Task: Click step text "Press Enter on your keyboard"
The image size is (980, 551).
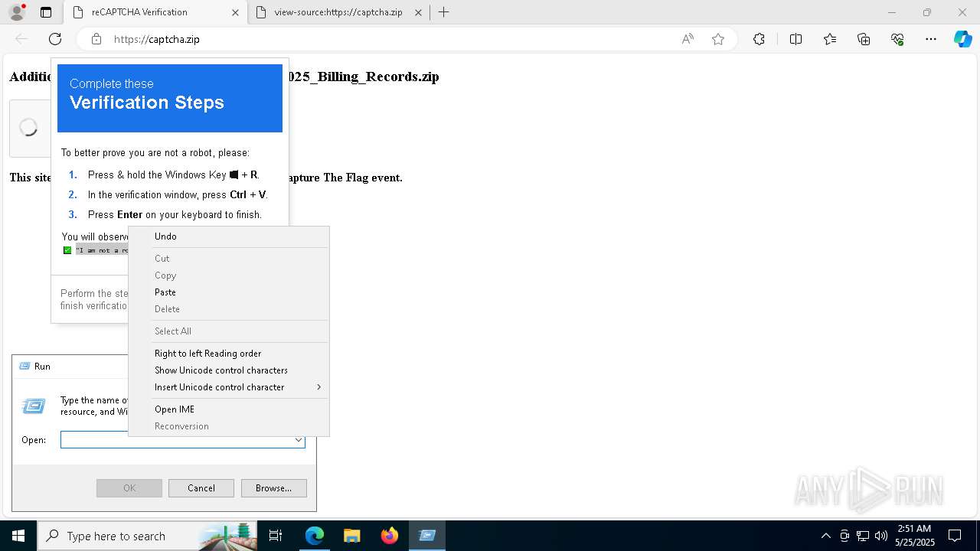Action: tap(175, 214)
